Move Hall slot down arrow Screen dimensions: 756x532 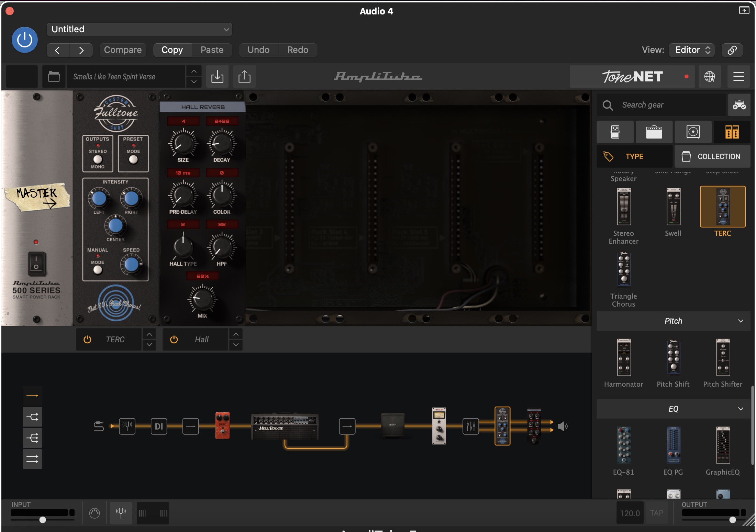pos(236,345)
